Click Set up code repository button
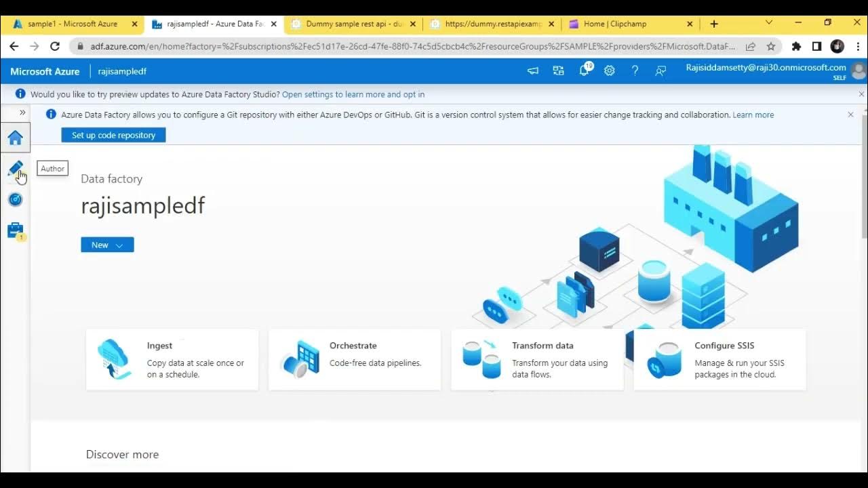The width and height of the screenshot is (868, 488). click(113, 135)
